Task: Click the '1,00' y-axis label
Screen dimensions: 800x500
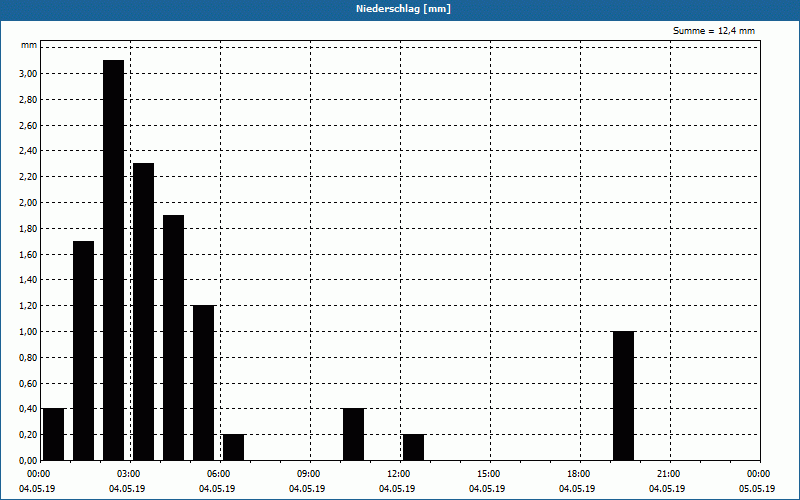Action: (28, 332)
